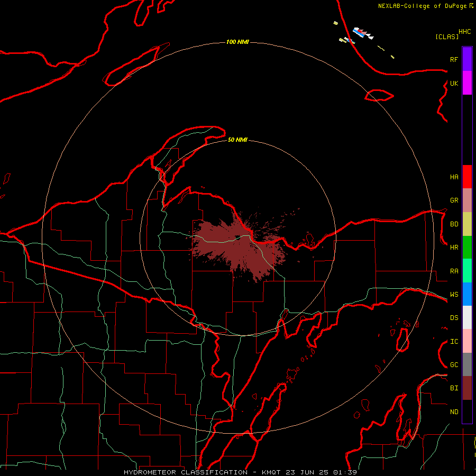This screenshot has height=476, width=476.
Task: Click the DS legend label
Action: click(454, 318)
